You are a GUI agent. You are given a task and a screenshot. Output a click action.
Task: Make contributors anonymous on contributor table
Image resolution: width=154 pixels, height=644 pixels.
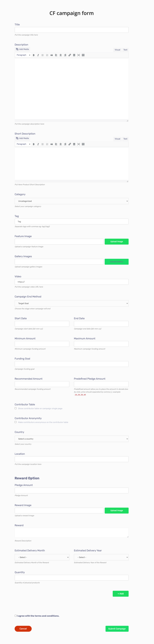tap(15, 422)
